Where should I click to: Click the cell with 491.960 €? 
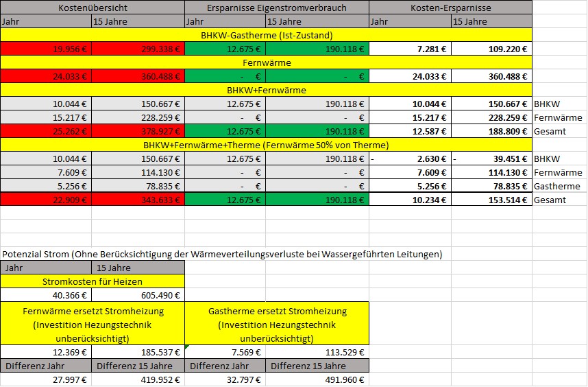tap(317, 379)
